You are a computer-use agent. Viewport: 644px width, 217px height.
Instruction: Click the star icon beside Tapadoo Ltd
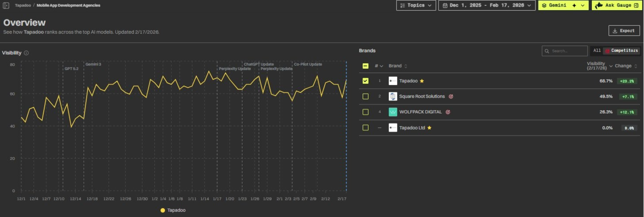pyautogui.click(x=429, y=128)
